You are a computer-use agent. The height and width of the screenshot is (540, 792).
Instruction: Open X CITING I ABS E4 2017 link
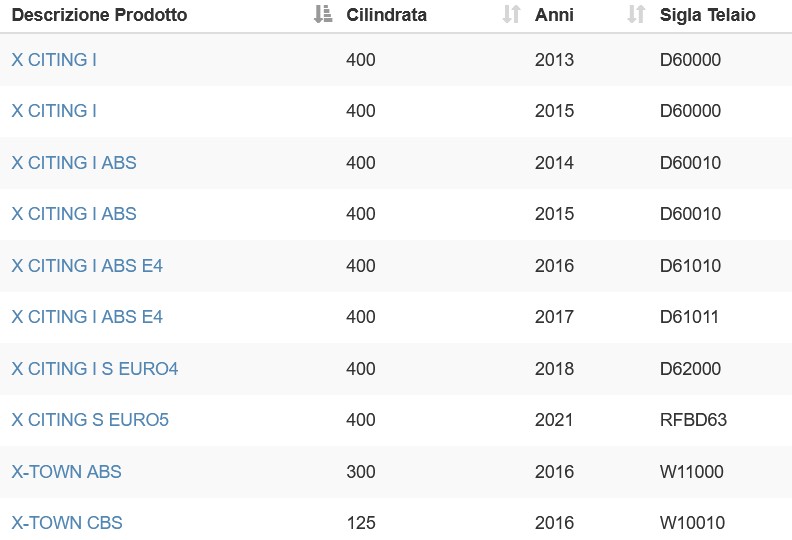(87, 317)
